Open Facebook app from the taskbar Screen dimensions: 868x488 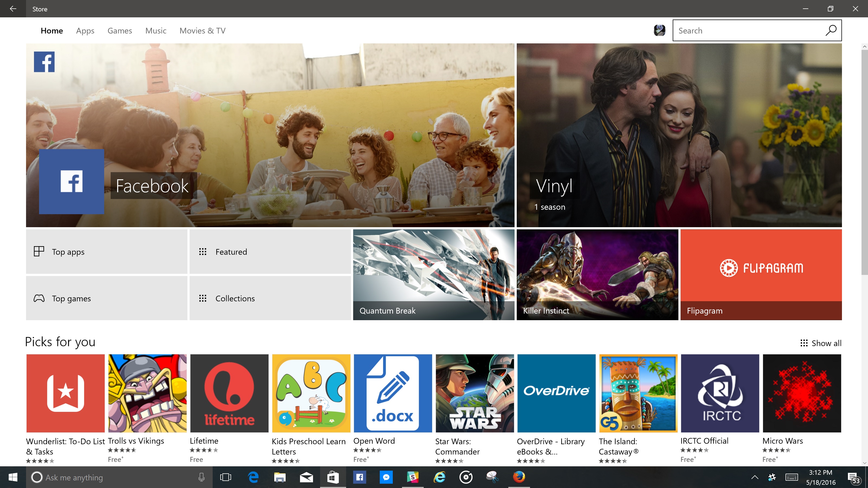tap(359, 477)
